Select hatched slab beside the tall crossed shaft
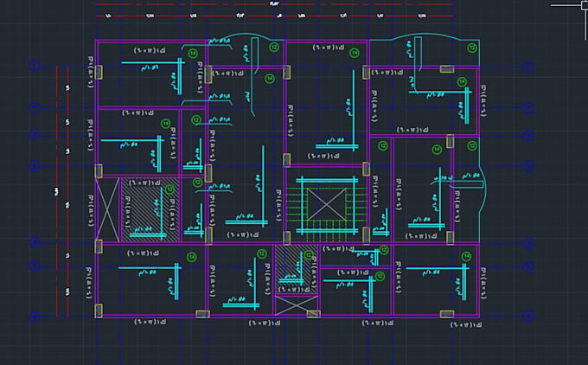 150,210
